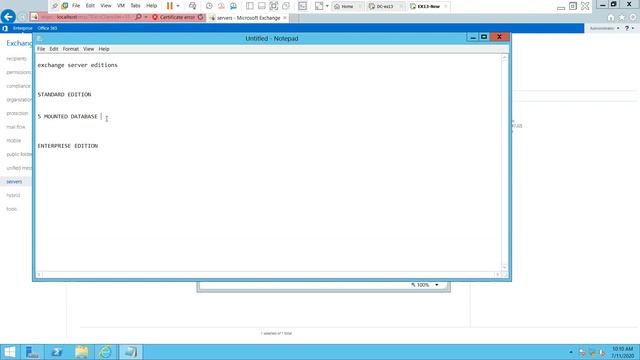This screenshot has height=360, width=640.
Task: Open Notepad's Help menu
Action: (104, 49)
